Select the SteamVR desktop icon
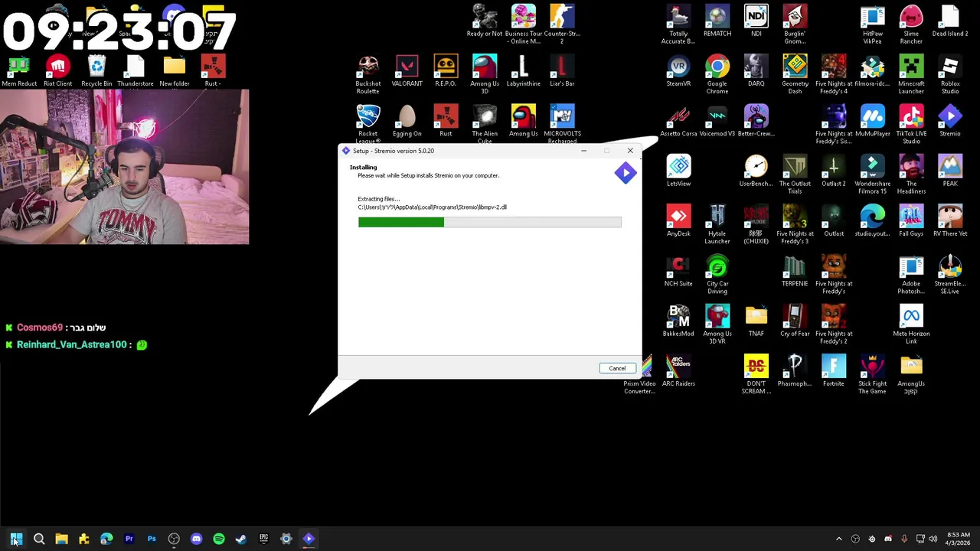Viewport: 980px width, 551px height. (678, 71)
